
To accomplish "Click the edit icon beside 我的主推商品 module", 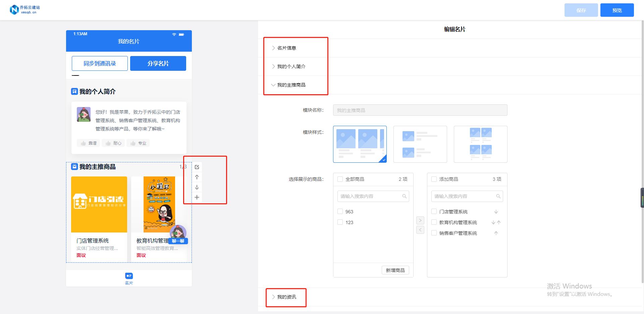I will point(197,167).
